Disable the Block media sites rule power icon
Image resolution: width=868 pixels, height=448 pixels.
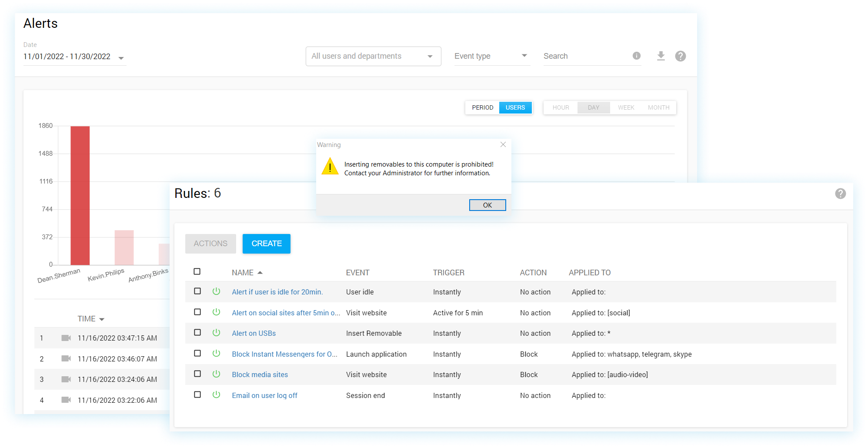(216, 374)
